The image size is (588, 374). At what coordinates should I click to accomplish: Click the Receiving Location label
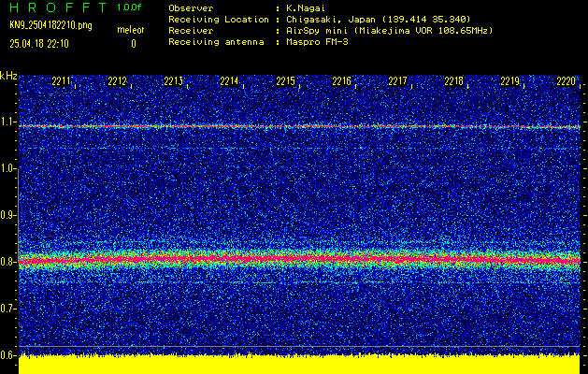click(219, 20)
